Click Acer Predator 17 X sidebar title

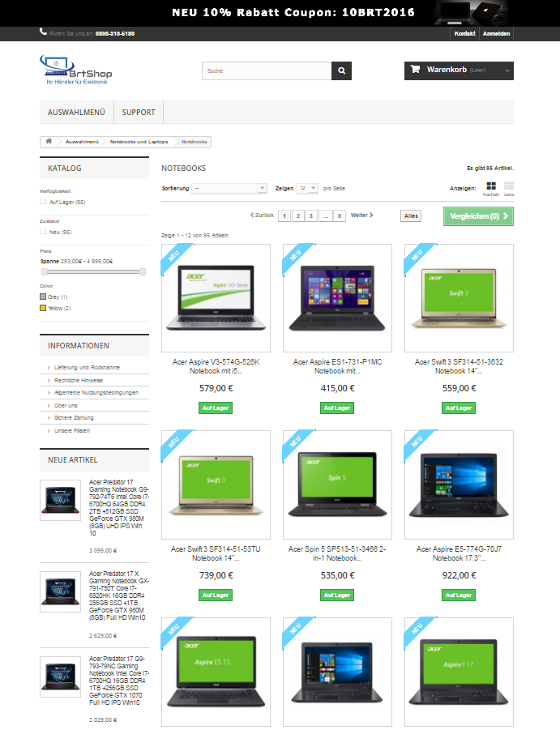[118, 596]
